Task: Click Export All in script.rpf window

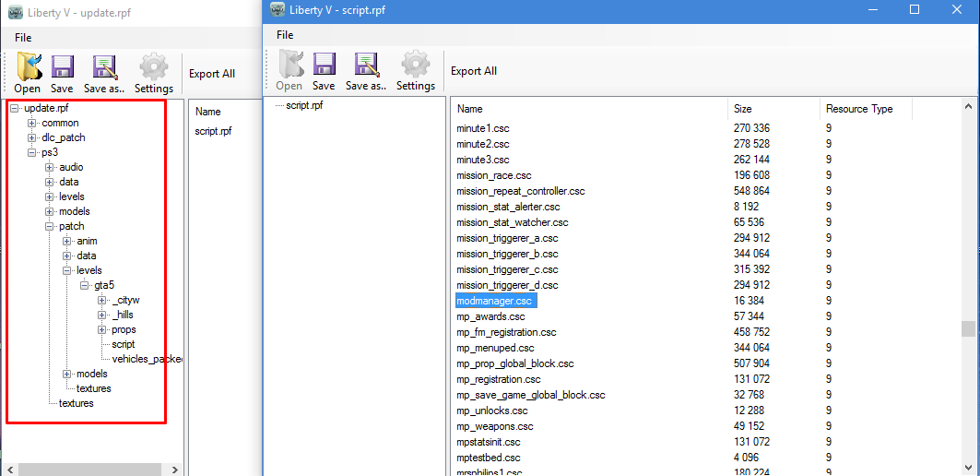Action: click(x=474, y=71)
